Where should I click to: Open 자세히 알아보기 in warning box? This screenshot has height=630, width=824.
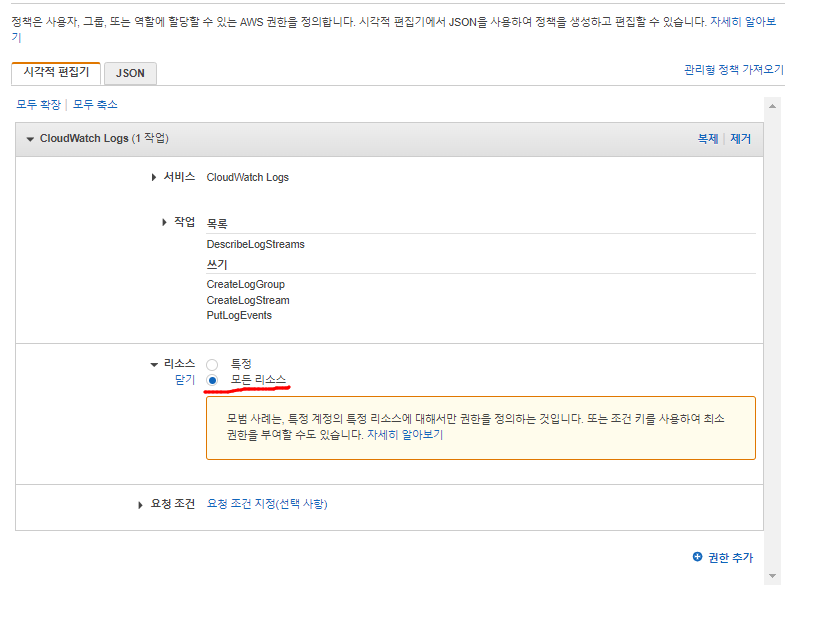coord(405,435)
